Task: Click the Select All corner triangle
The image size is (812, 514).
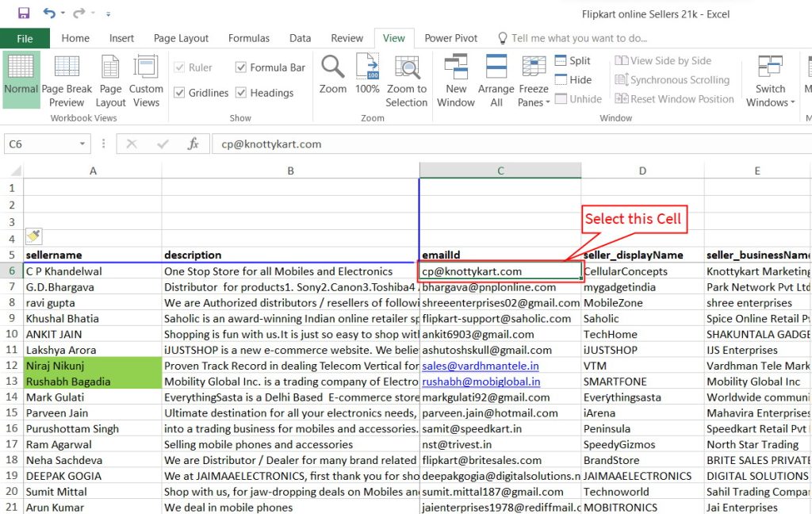Action: coord(15,171)
